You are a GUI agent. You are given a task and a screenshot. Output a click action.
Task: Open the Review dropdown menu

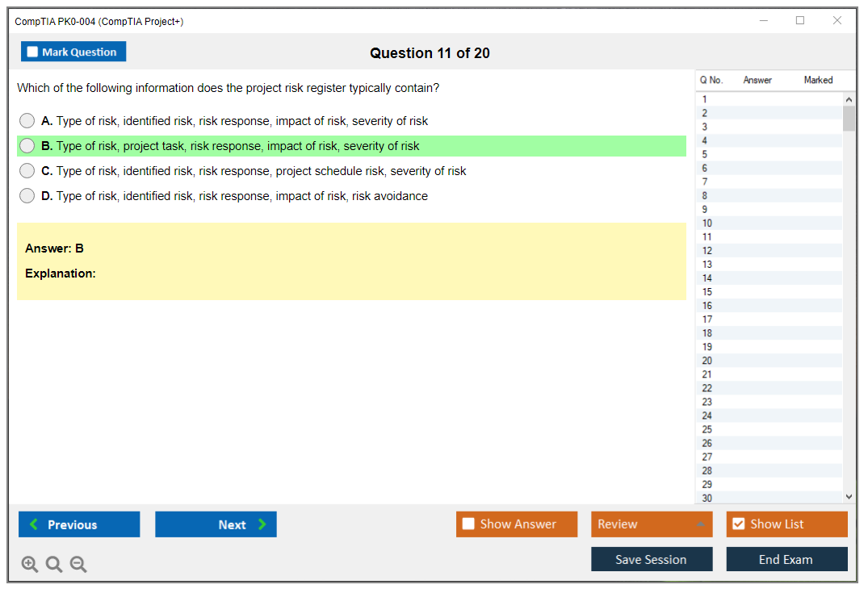point(651,524)
